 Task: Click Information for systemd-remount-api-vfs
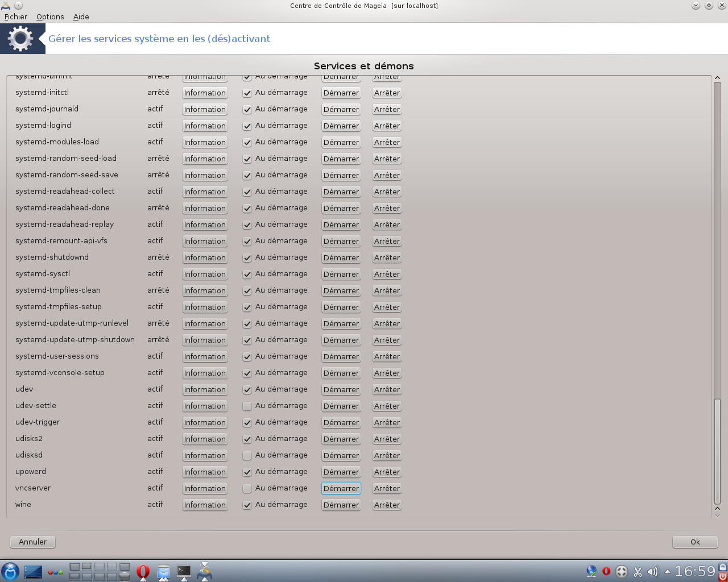pyautogui.click(x=205, y=241)
